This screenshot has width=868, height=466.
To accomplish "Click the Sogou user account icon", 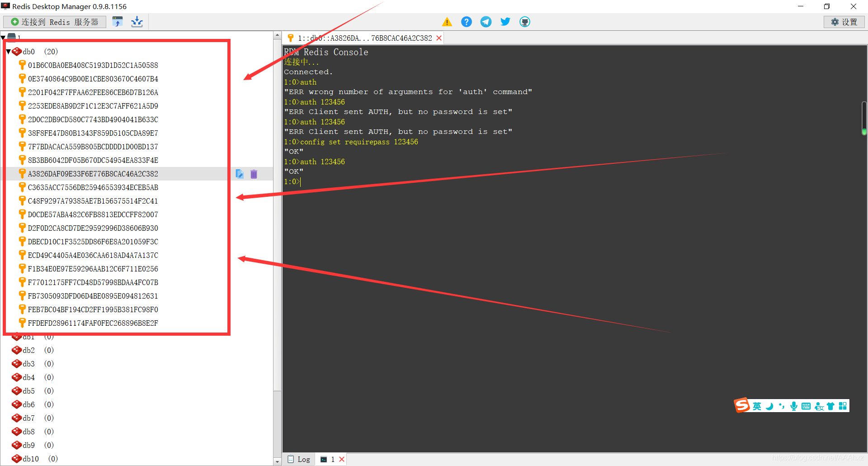I will click(x=819, y=406).
